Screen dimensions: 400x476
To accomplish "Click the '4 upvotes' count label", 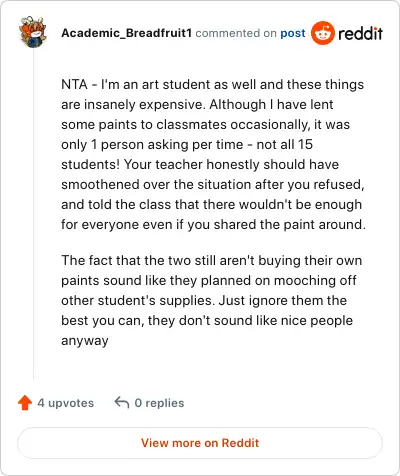I will click(x=66, y=403).
